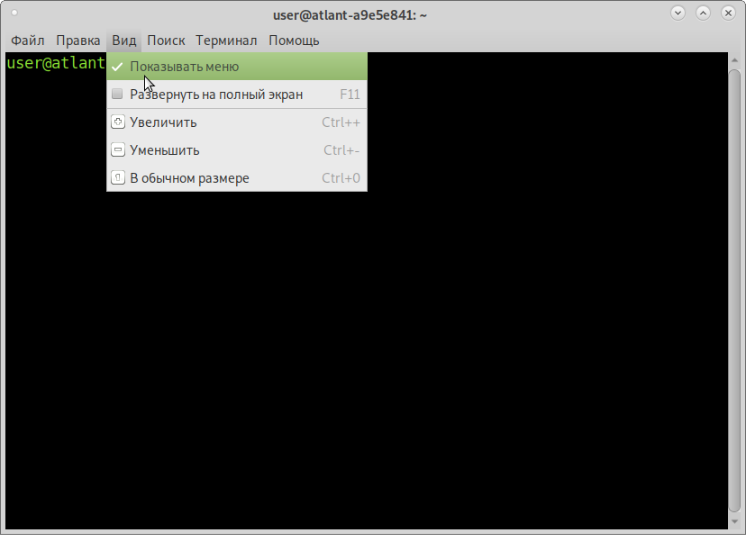Select Увеличить to enlarge the terminal font
Screen dimensions: 746x560
coord(237,122)
